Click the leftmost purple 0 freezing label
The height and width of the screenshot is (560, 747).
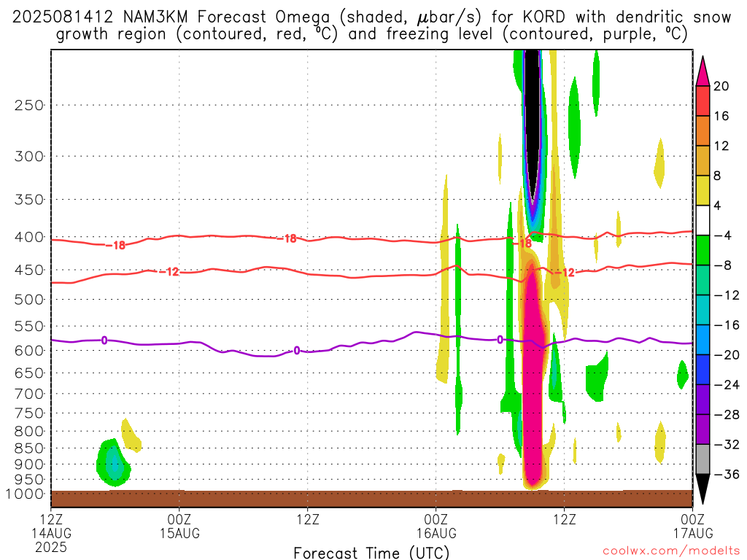point(104,341)
